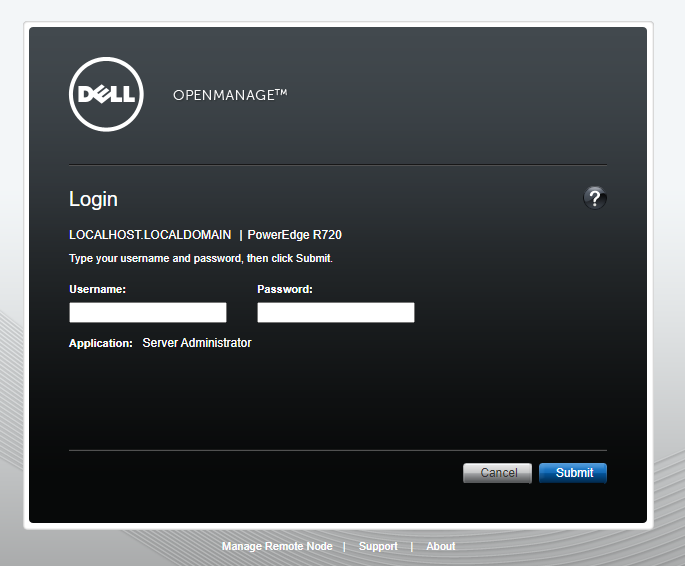
Task: Click the PowerEdge R720 model text
Action: pyautogui.click(x=294, y=235)
